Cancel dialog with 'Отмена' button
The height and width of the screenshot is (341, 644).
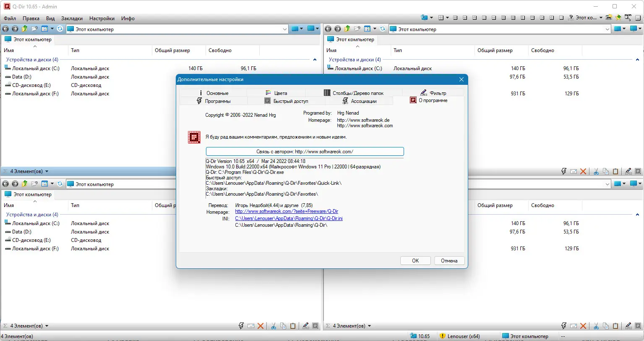(449, 261)
